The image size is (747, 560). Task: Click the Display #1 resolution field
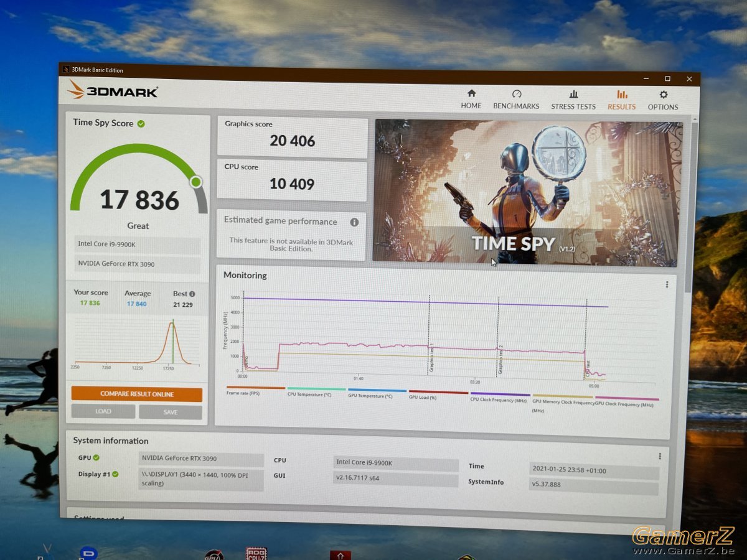pos(201,480)
